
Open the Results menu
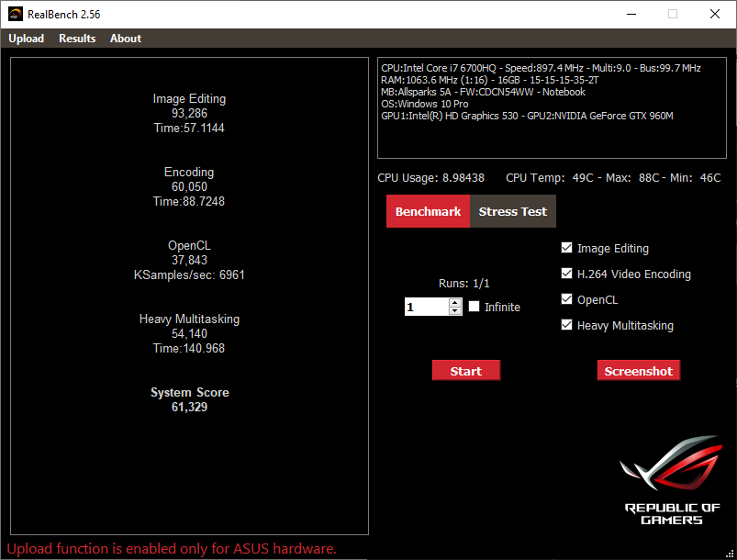(x=77, y=39)
